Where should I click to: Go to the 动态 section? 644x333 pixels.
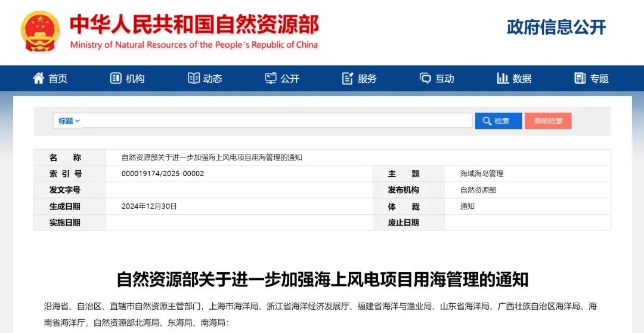[x=212, y=79]
